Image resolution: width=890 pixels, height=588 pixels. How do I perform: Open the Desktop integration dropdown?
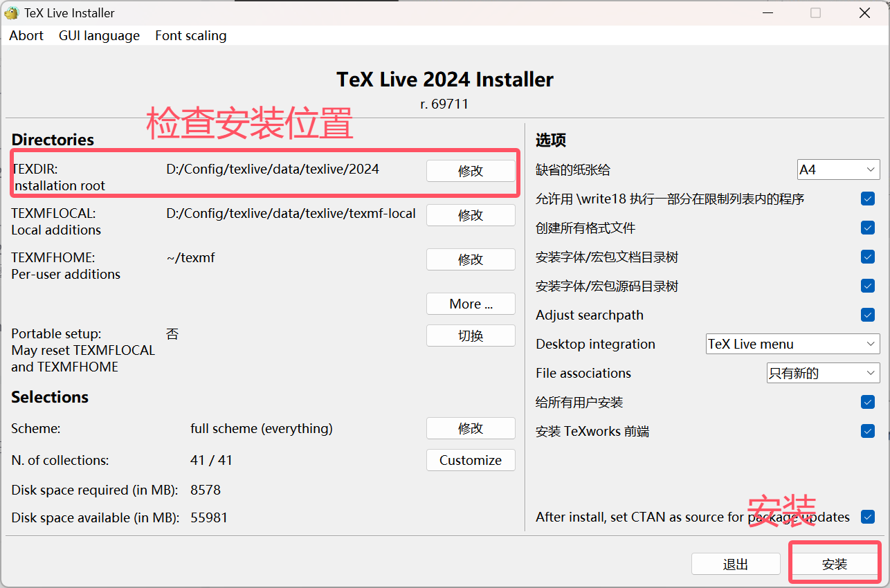[792, 344]
